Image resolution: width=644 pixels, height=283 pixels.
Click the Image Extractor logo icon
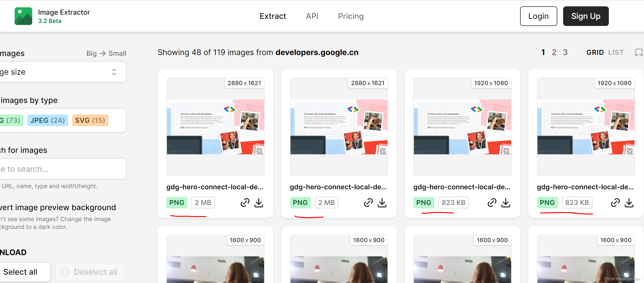(x=23, y=16)
